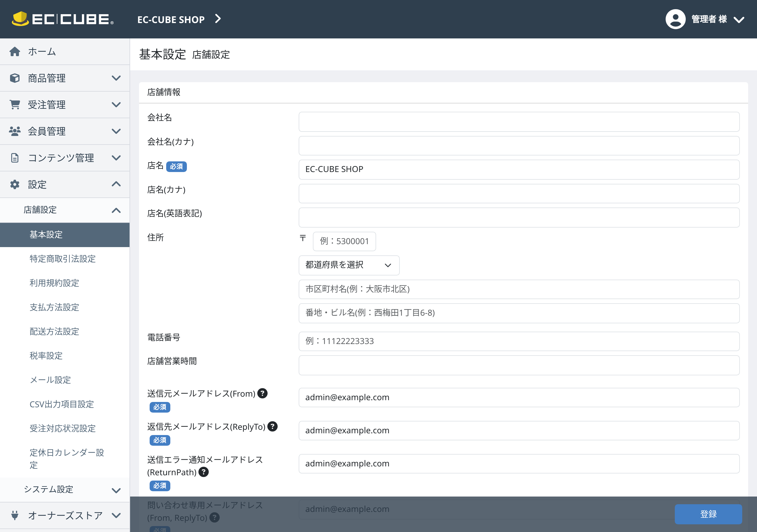Expand the 受注管理 menu chevron
This screenshot has height=532, width=757.
116,105
